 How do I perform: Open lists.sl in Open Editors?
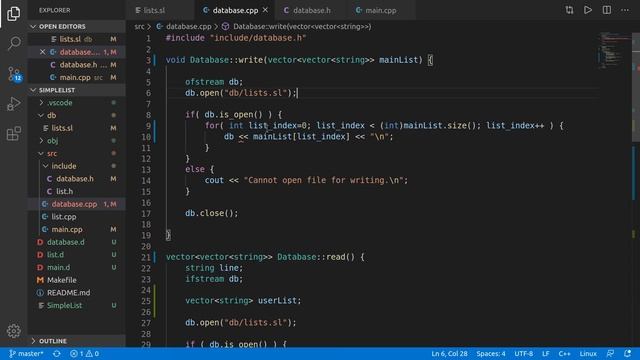click(76, 39)
